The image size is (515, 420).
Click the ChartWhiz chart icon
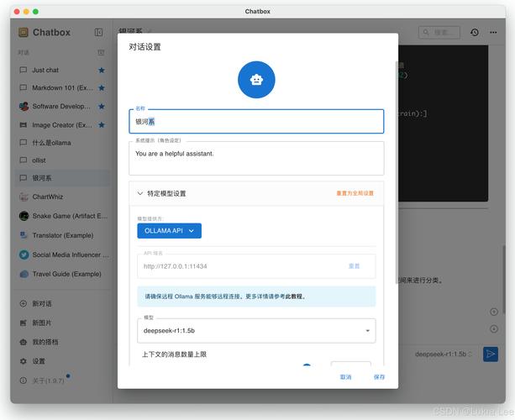(x=24, y=197)
